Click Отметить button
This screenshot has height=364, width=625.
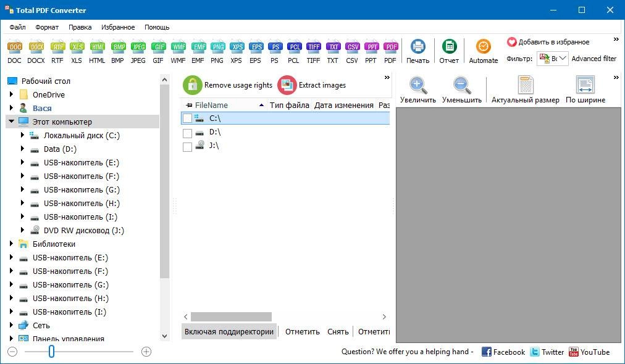pyautogui.click(x=303, y=332)
